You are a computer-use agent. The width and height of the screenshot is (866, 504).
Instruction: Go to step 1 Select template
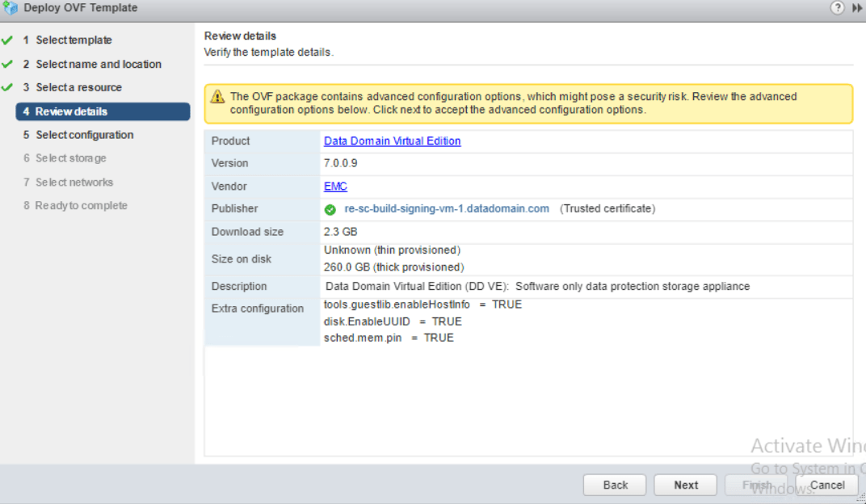tap(67, 40)
